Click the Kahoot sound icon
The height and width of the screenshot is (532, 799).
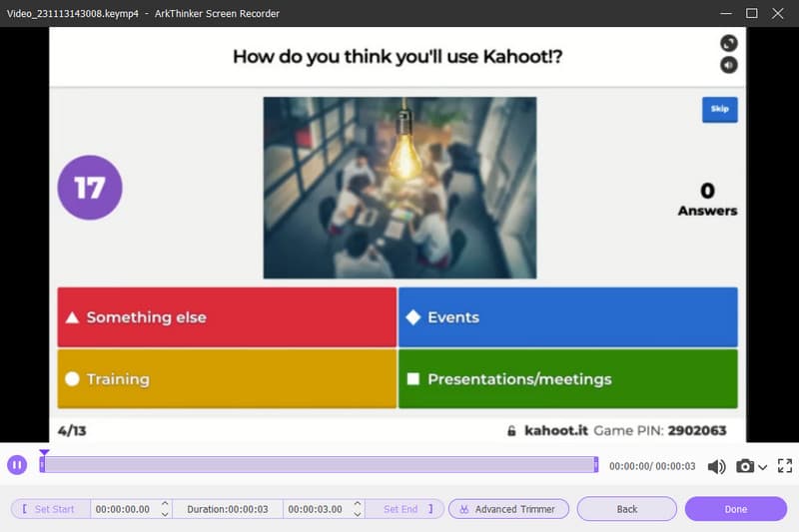point(729,65)
